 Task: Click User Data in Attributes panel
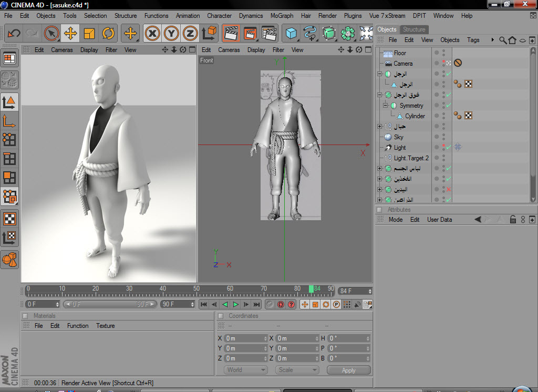tap(440, 220)
